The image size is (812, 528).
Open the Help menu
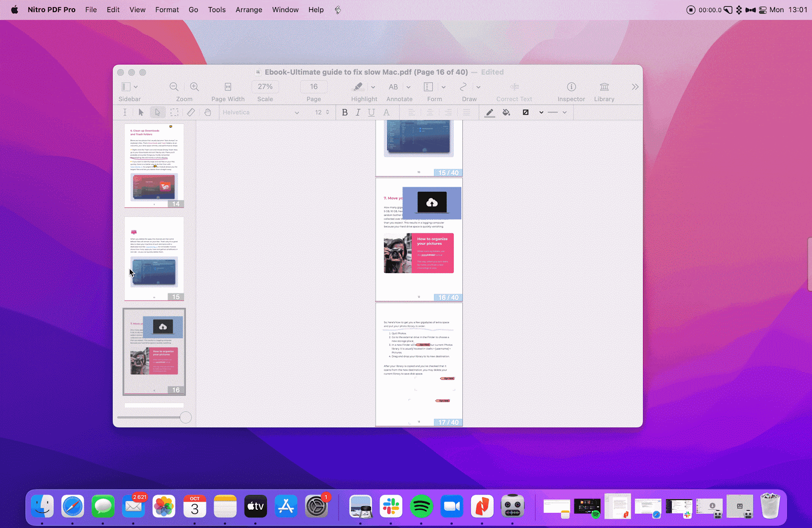coord(316,10)
